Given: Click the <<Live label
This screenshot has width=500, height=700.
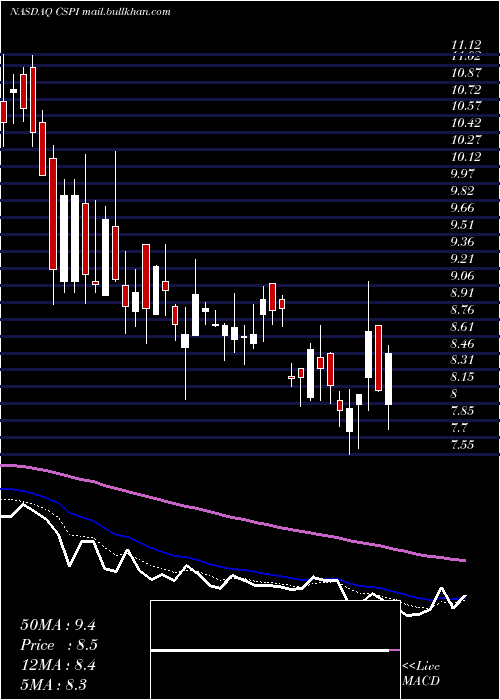Looking at the screenshot, I should coord(421,667).
